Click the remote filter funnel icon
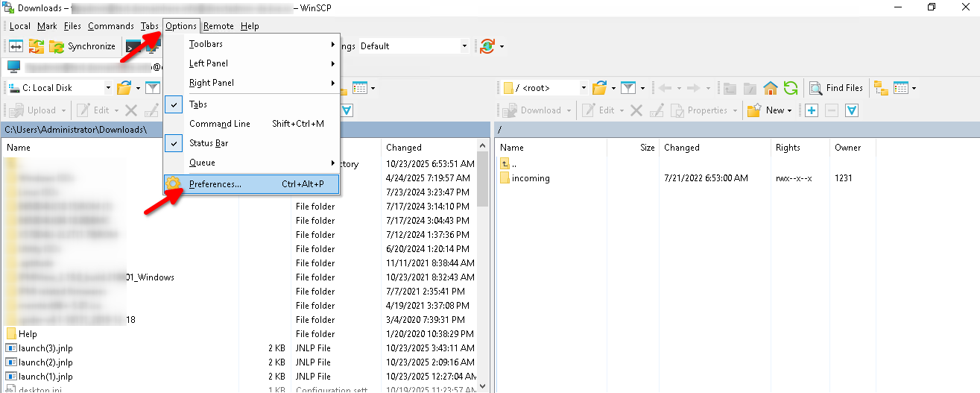980x393 pixels. tap(627, 88)
